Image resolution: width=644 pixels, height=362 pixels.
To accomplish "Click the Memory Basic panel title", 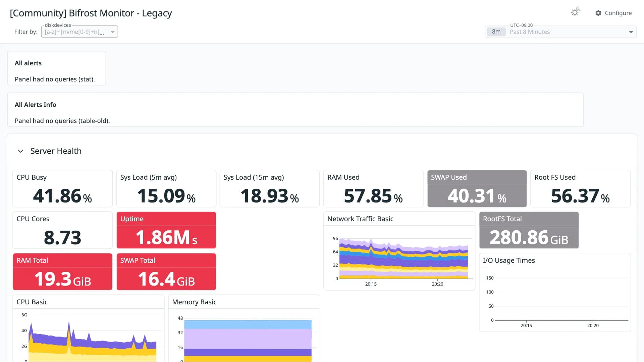I will pos(194,302).
